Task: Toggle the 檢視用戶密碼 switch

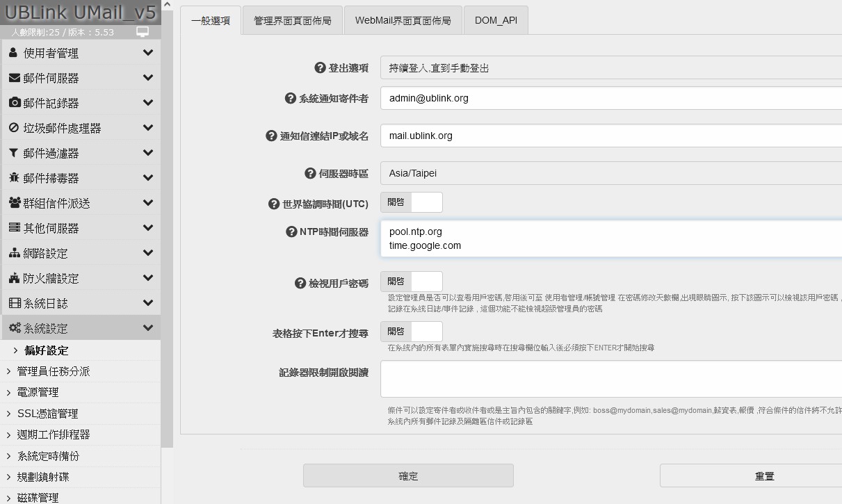Action: coord(411,282)
